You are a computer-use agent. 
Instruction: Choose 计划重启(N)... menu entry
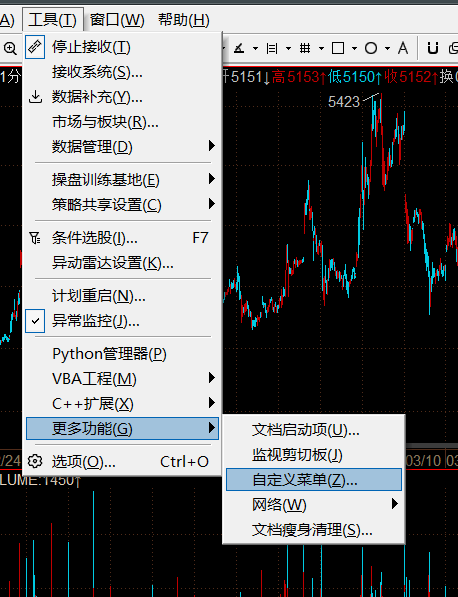pyautogui.click(x=122, y=296)
